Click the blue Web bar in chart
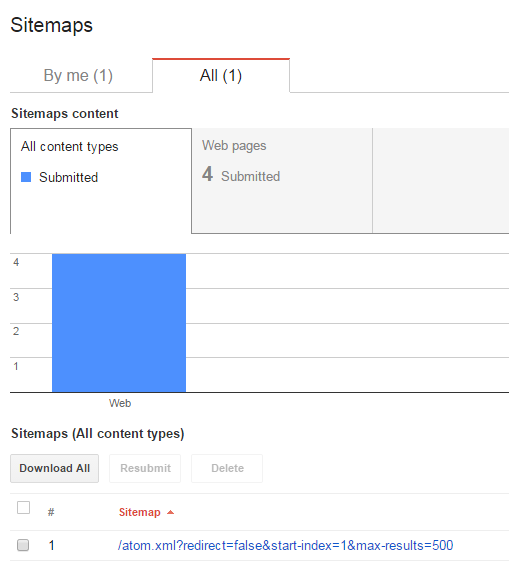The width and height of the screenshot is (509, 570). click(x=119, y=323)
